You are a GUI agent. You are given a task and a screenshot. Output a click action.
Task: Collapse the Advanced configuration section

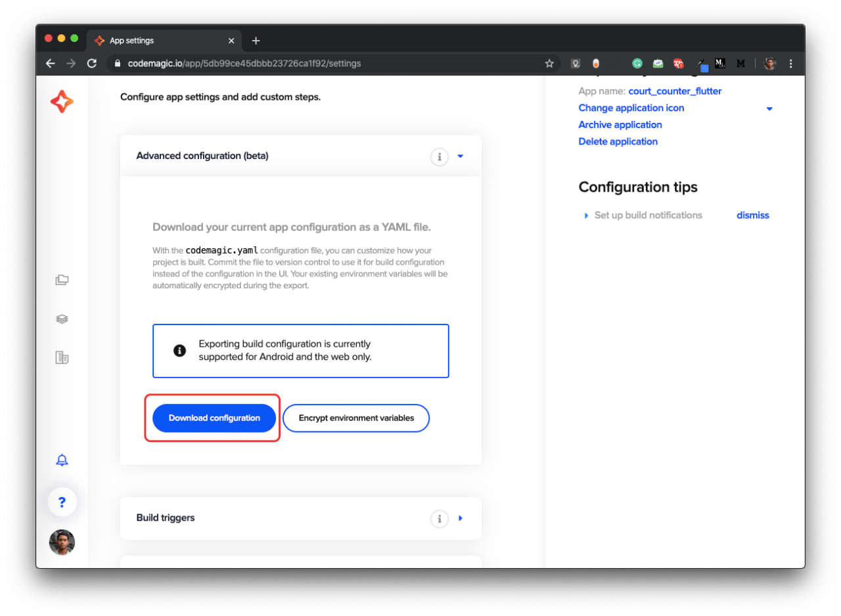pyautogui.click(x=461, y=156)
